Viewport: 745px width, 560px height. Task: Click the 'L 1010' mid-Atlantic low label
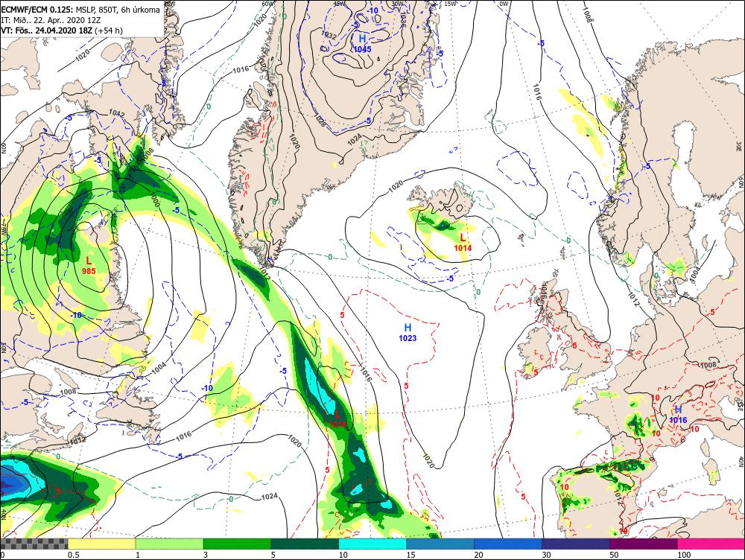337,419
